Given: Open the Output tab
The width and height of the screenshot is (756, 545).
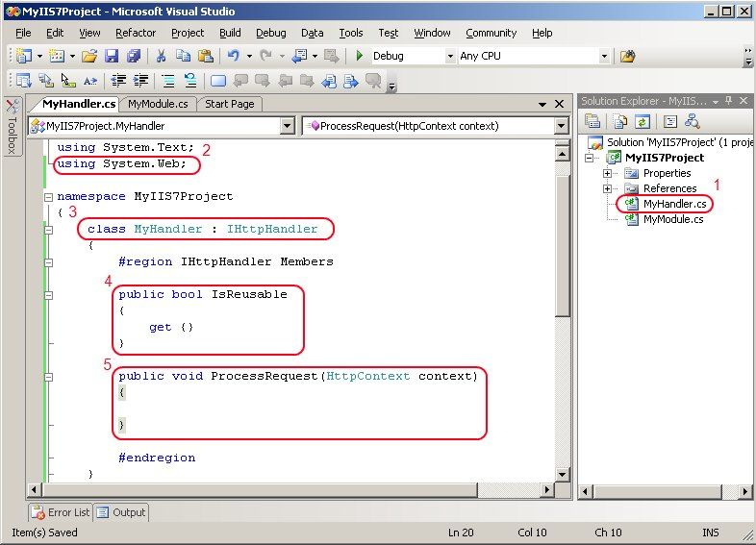Looking at the screenshot, I should point(121,512).
